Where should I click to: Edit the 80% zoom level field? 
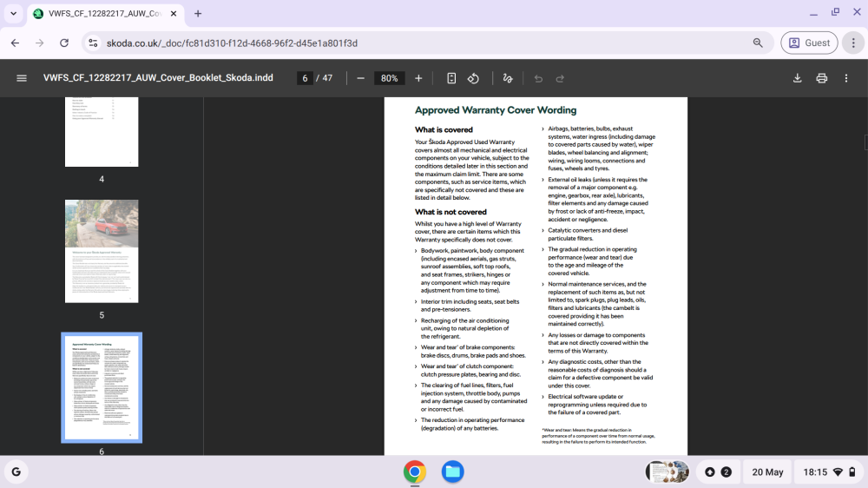pos(389,78)
